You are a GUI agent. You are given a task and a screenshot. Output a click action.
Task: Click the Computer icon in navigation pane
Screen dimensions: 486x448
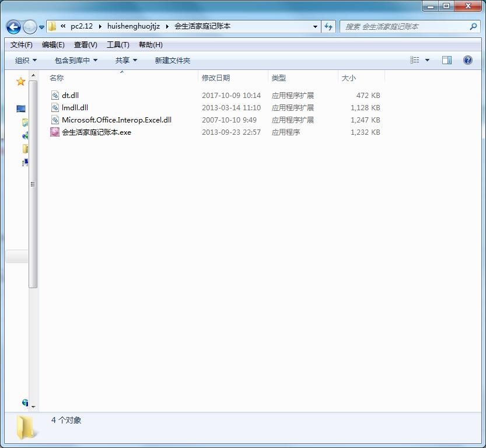coord(21,108)
